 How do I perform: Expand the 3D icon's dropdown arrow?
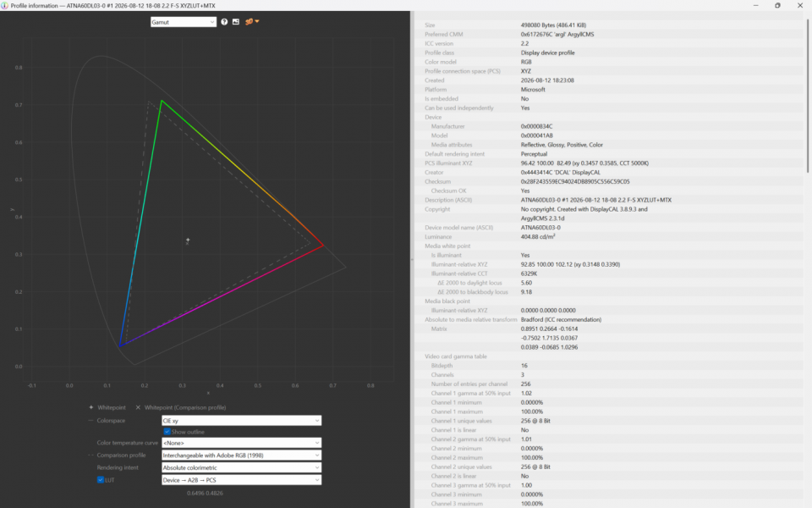pyautogui.click(x=257, y=22)
